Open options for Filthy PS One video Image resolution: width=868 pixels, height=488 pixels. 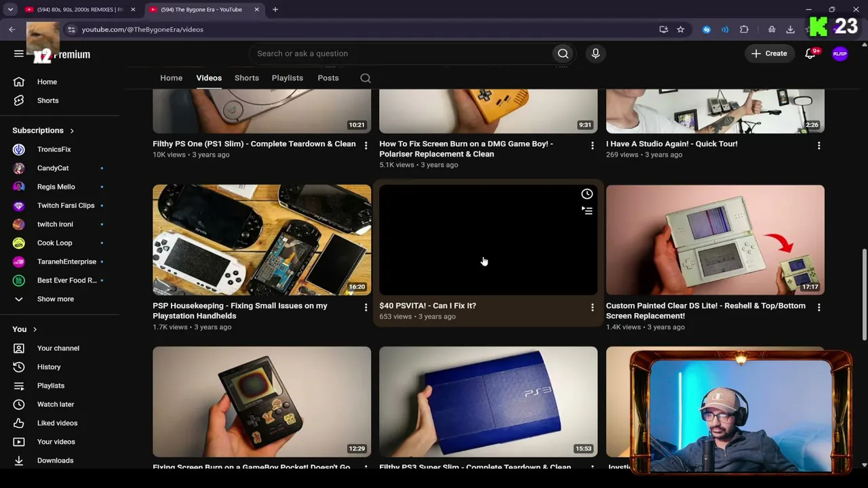tap(366, 145)
